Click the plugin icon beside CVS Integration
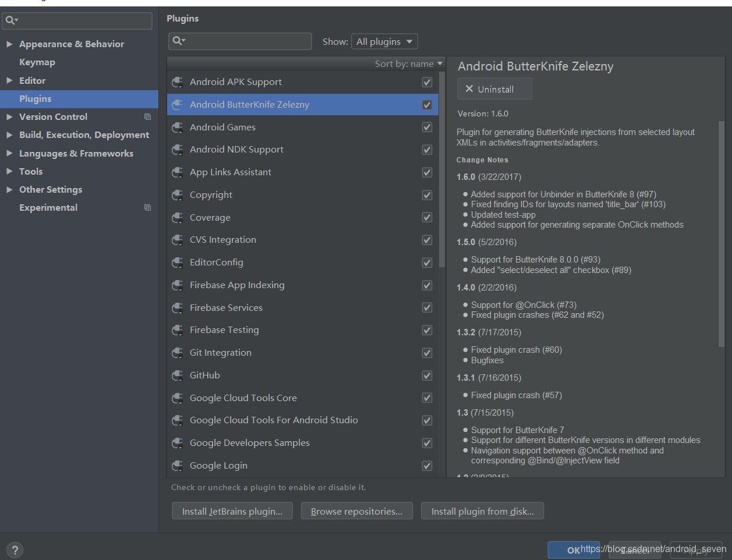The height and width of the screenshot is (560, 732). coord(178,240)
